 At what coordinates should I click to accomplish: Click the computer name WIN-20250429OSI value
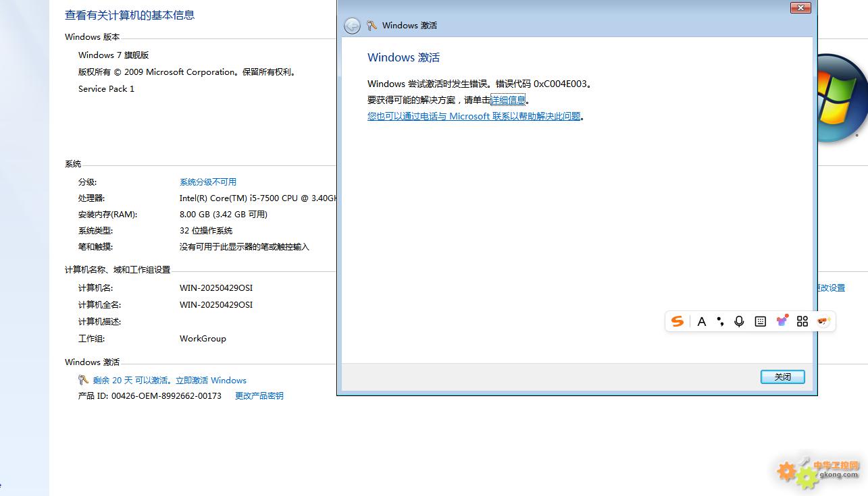[216, 288]
